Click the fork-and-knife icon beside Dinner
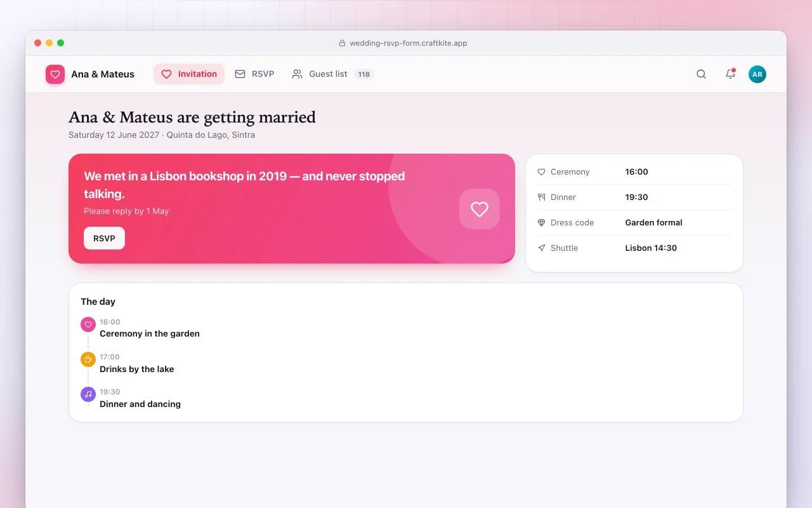The height and width of the screenshot is (508, 812). pos(541,197)
